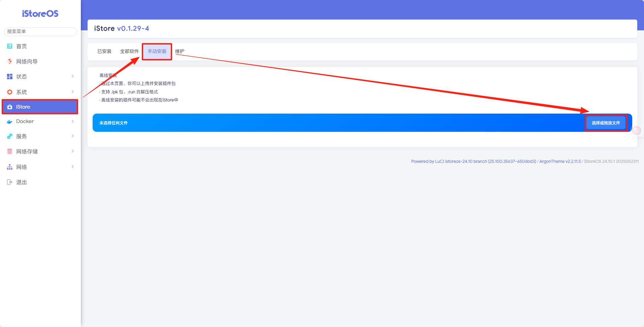Viewport: 644px width, 327px height.
Task: Expand the 状态 submenu chevron
Action: [73, 76]
